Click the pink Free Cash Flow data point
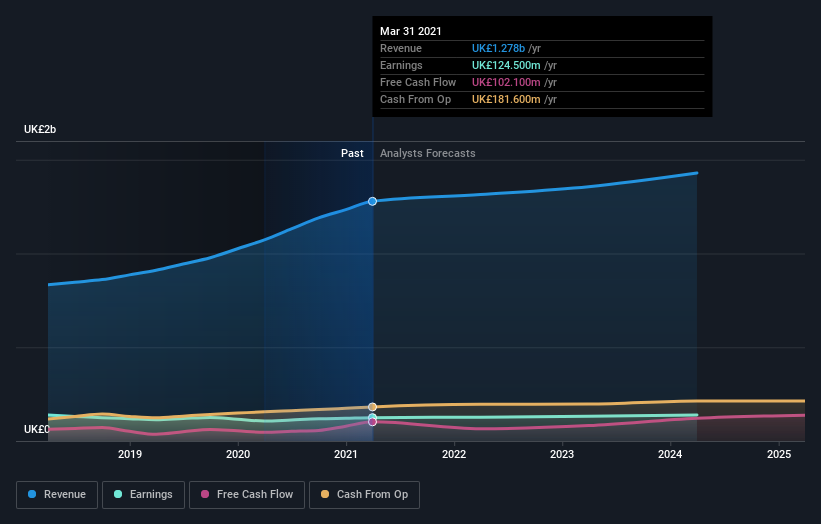 tap(372, 422)
